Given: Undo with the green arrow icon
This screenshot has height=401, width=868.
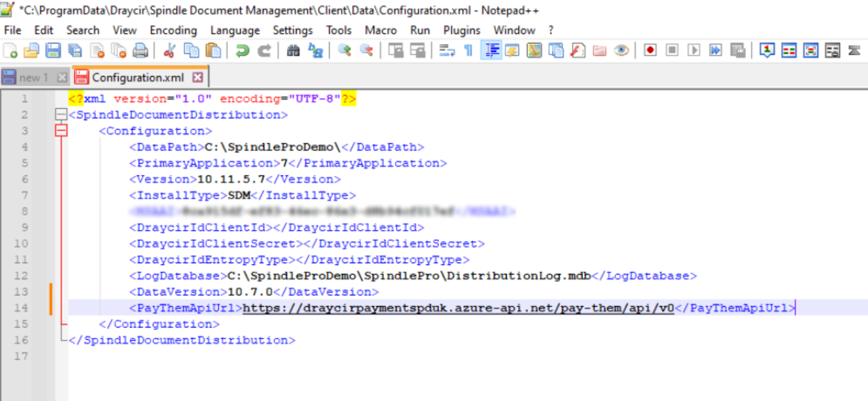Looking at the screenshot, I should point(242,50).
